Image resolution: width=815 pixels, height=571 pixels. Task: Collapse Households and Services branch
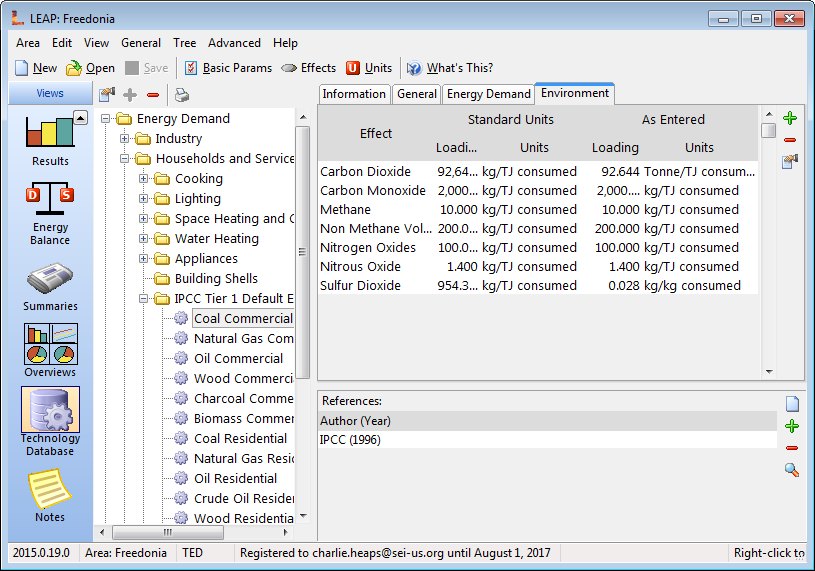point(124,158)
